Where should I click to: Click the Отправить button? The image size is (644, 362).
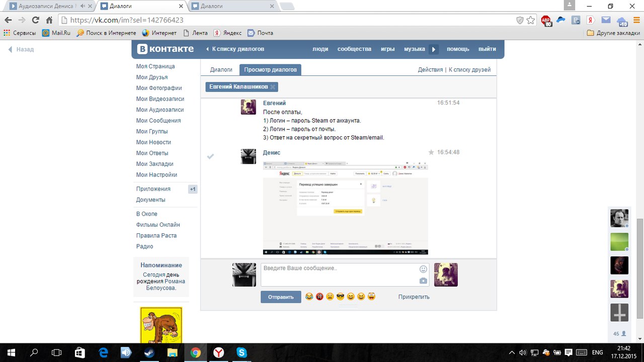click(x=281, y=297)
